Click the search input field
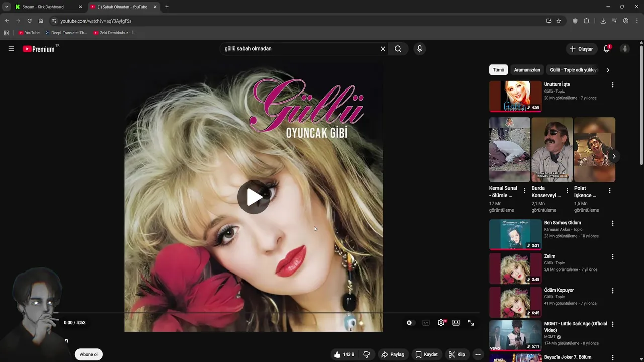This screenshot has width=644, height=362. (299, 49)
